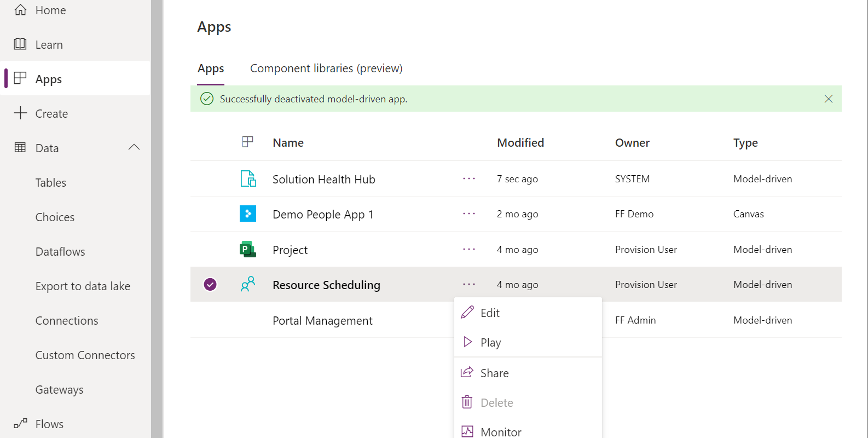The width and height of the screenshot is (868, 438).
Task: Open more options for Project
Action: tap(469, 249)
